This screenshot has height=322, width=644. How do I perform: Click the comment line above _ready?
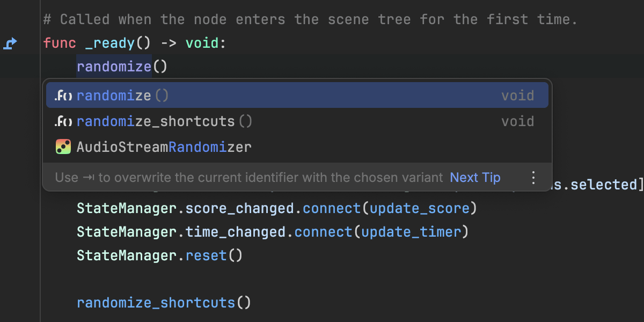(x=310, y=20)
